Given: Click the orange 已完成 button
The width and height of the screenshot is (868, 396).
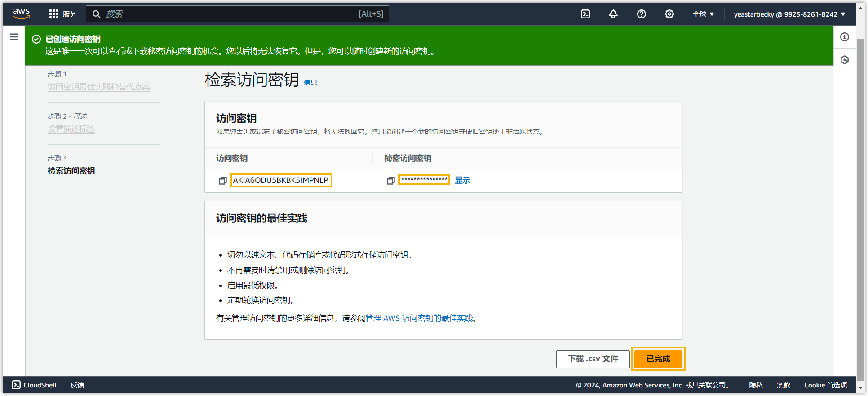Looking at the screenshot, I should click(x=658, y=359).
